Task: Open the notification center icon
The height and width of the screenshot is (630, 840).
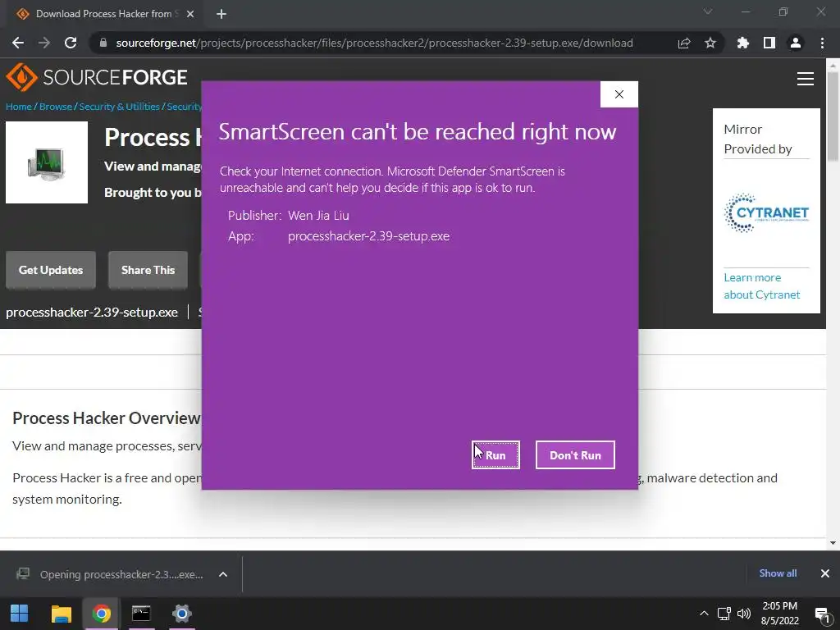Action: click(822, 614)
